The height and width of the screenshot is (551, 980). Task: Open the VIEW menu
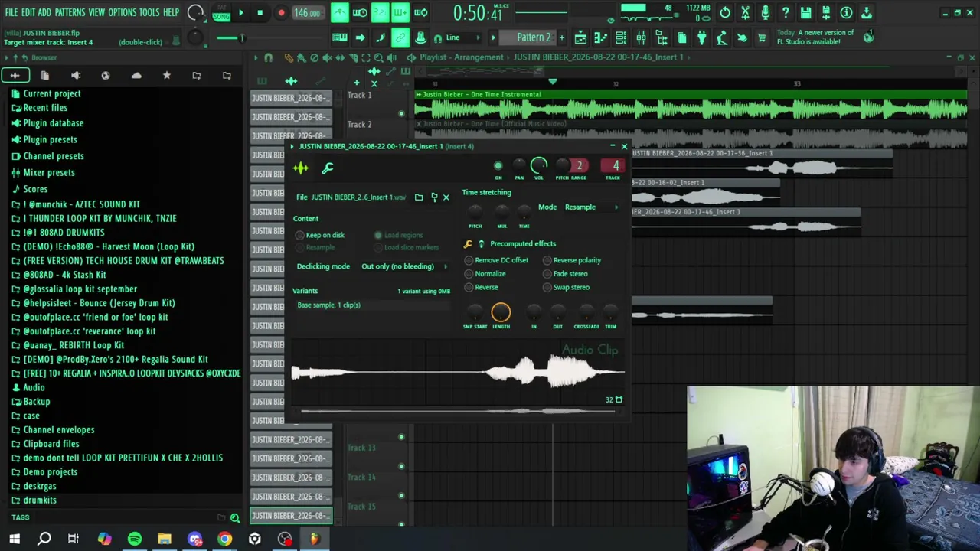(96, 12)
